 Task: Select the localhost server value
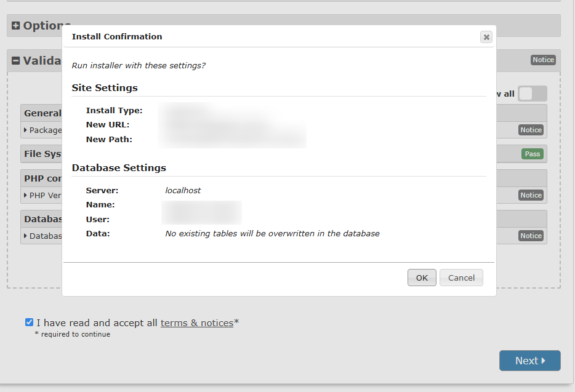183,191
